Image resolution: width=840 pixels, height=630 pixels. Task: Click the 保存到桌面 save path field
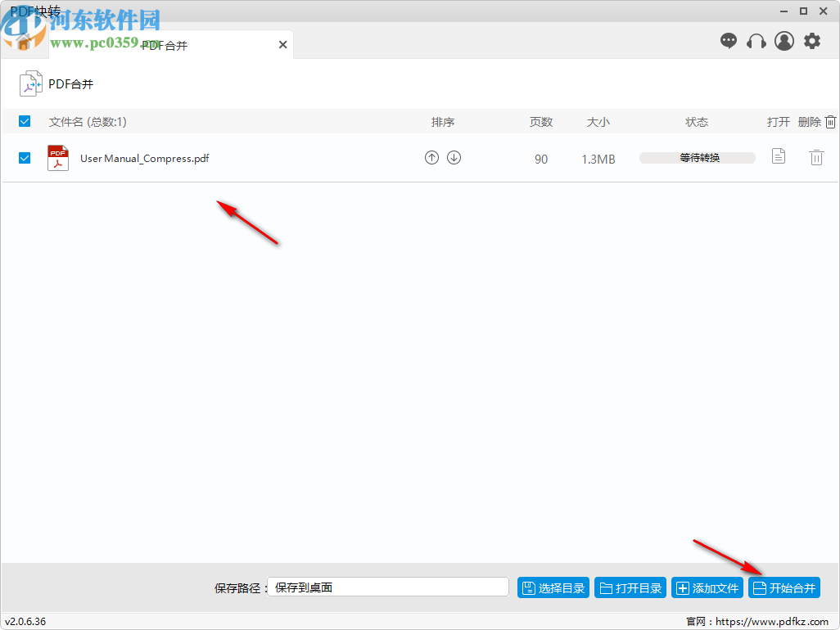click(387, 587)
